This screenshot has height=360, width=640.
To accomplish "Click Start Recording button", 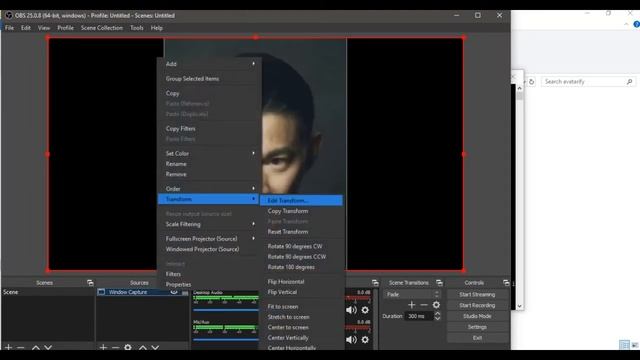I will 477,305.
